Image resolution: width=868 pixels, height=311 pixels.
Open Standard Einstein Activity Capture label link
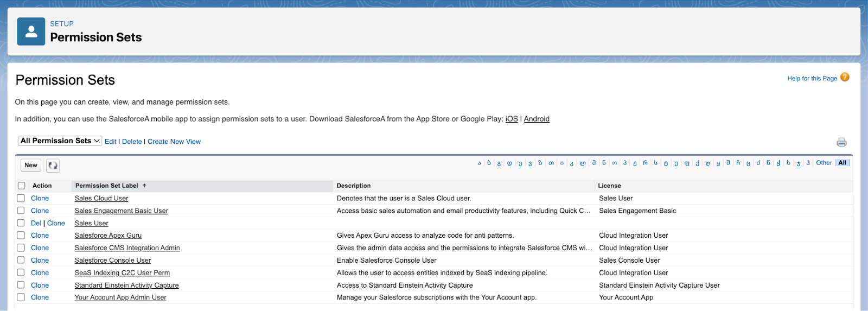[x=127, y=285]
